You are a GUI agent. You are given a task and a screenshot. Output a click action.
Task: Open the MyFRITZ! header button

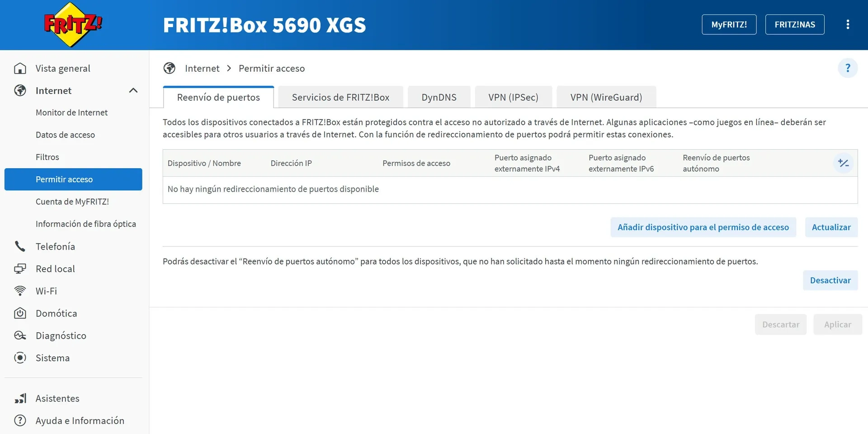pyautogui.click(x=729, y=24)
